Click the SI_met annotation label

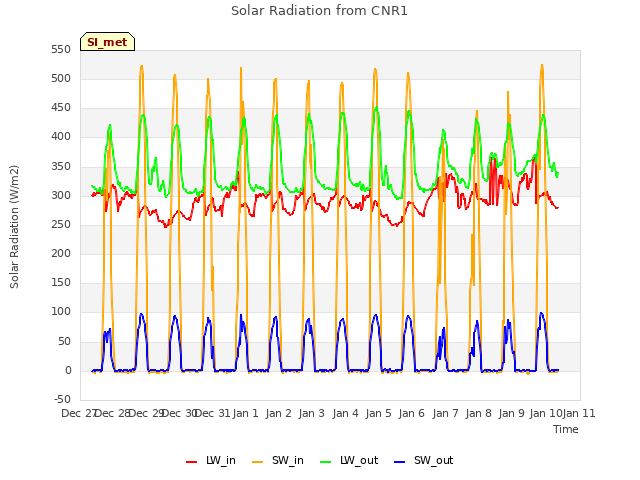pyautogui.click(x=107, y=42)
